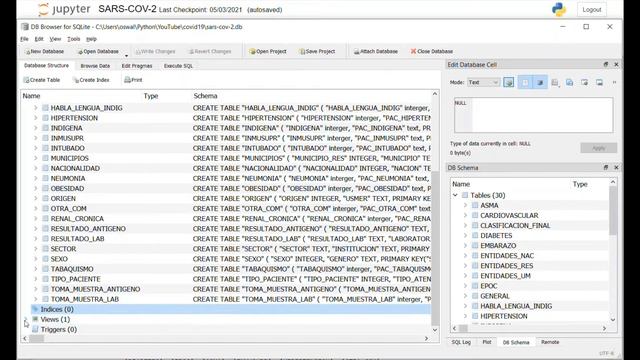Viewport: 640px width, 360px height.
Task: Click the Jupyter Logout button
Action: click(x=591, y=9)
